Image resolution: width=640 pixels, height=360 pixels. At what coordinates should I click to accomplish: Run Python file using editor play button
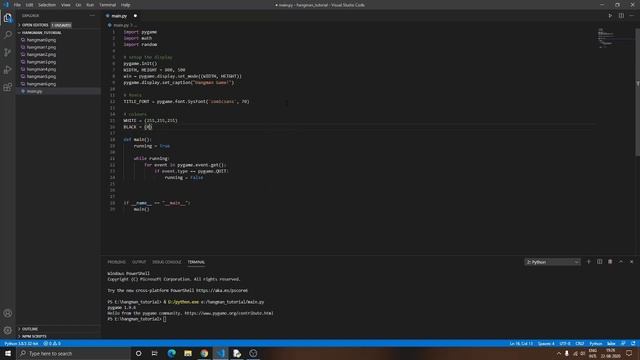click(610, 16)
